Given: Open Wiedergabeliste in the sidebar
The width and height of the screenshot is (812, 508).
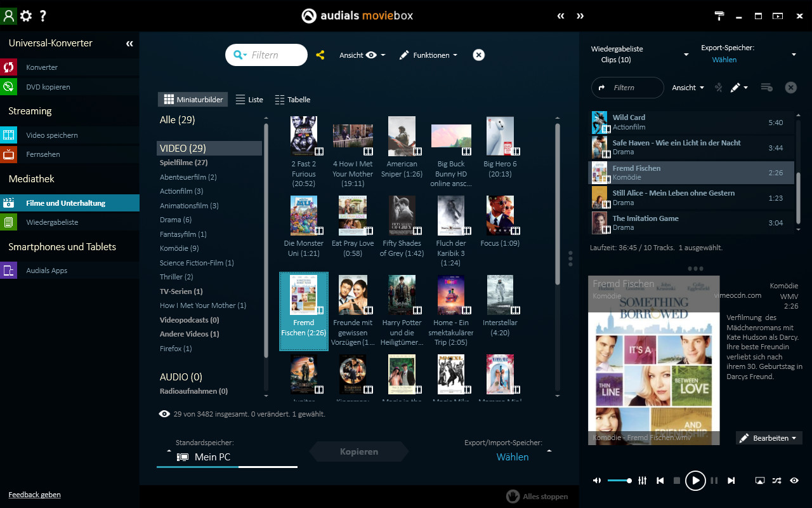Looking at the screenshot, I should pos(70,222).
